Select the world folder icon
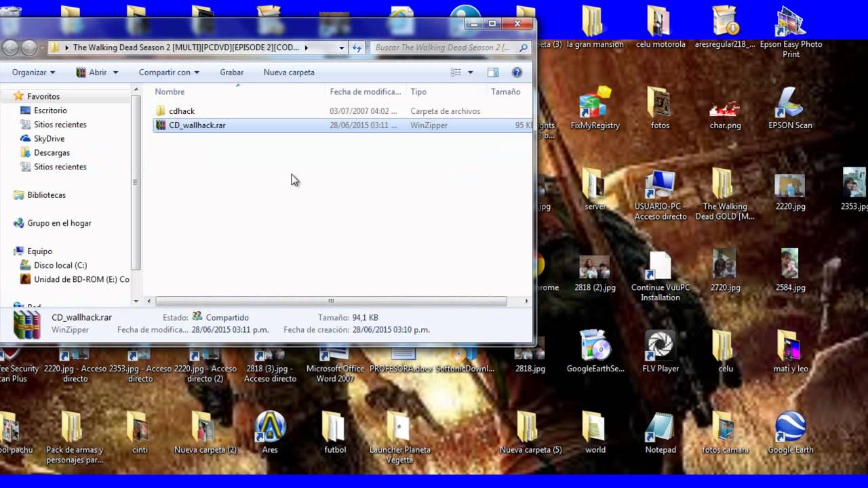The image size is (868, 488). point(595,432)
